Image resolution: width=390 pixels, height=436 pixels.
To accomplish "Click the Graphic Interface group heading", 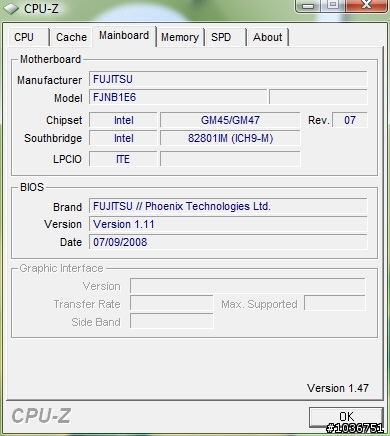I will tap(61, 268).
